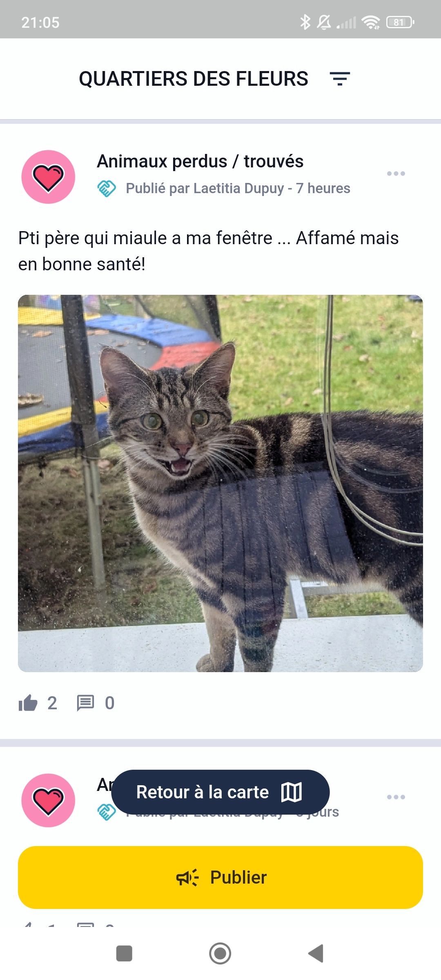This screenshot has width=441, height=980.
Task: Open the Animaux perdus / trouvés category title
Action: point(200,161)
